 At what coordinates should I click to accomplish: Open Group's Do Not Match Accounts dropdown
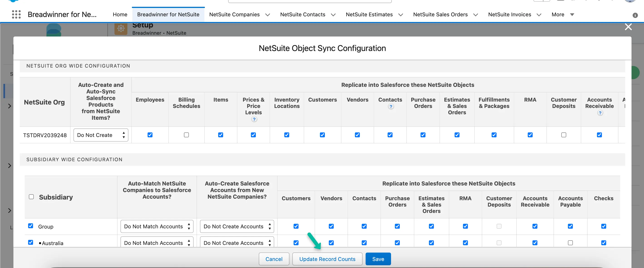[x=157, y=226]
